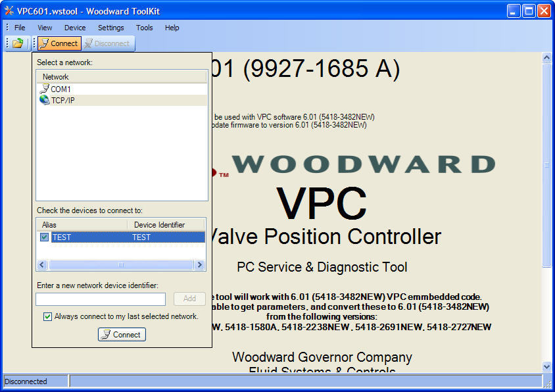Click the toolbar grip handle before Connect
The image size is (555, 392).
pyautogui.click(x=34, y=43)
